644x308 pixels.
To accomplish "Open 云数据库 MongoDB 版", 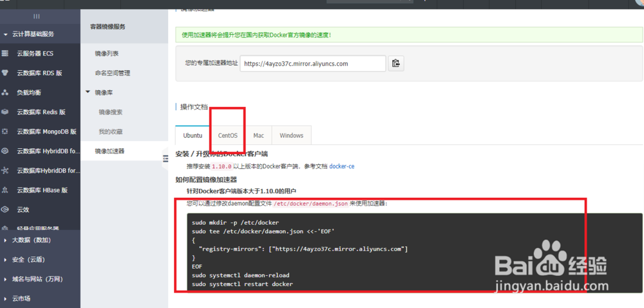I will (46, 131).
